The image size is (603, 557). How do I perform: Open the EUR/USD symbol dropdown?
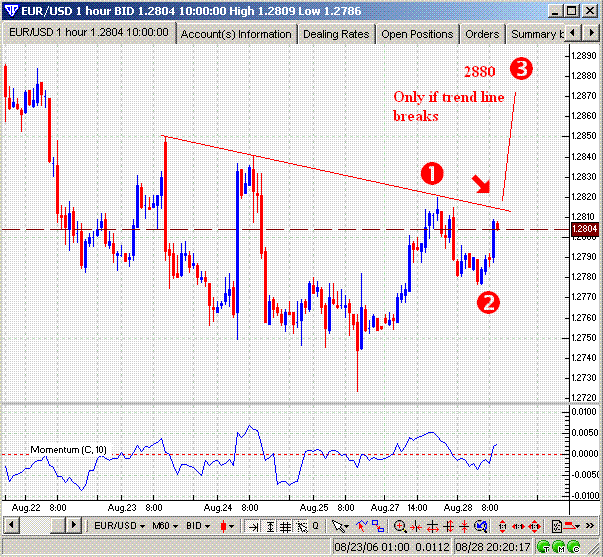(119, 526)
